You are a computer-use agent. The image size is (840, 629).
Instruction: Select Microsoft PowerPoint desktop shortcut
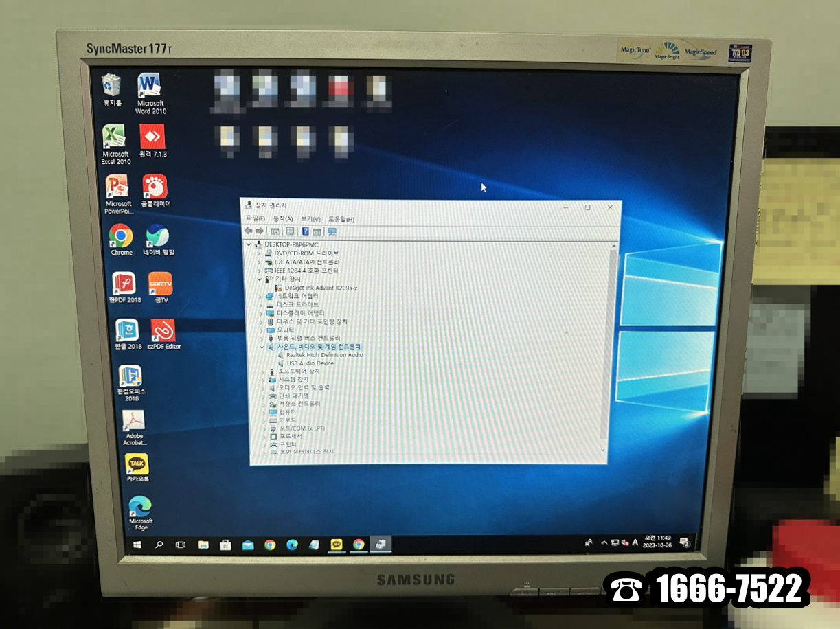point(118,194)
